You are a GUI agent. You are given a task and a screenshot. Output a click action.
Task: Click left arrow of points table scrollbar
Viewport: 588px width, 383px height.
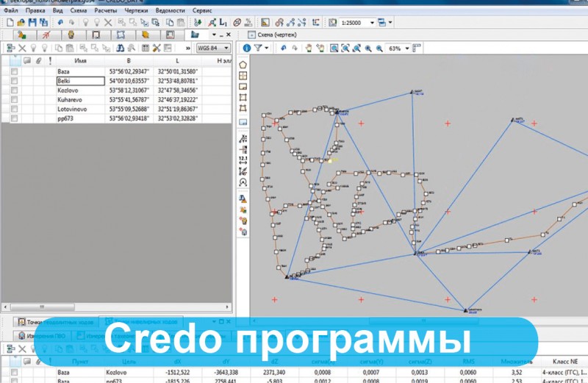5,307
